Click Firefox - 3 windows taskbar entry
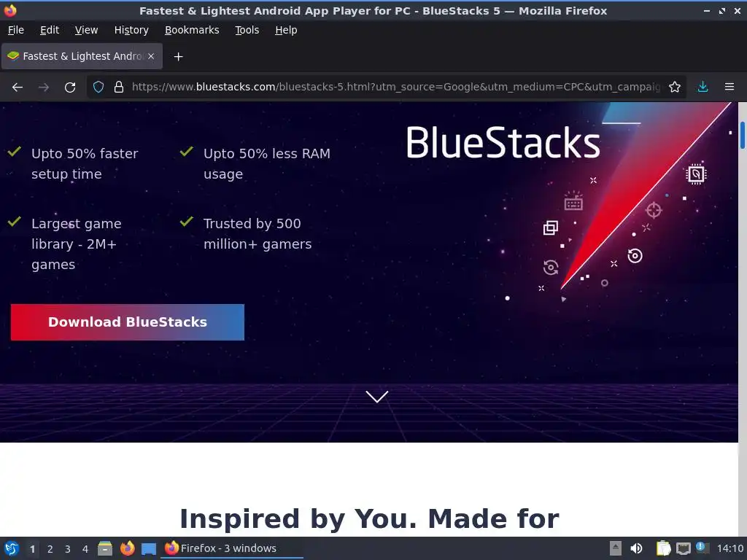Screen dimensions: 747x560 click(x=231, y=548)
